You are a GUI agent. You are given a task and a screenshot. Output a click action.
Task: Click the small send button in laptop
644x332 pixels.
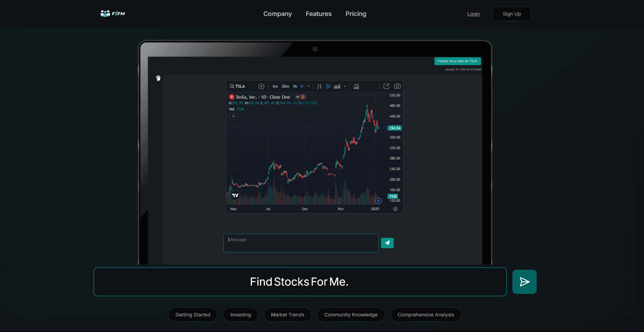coord(387,243)
